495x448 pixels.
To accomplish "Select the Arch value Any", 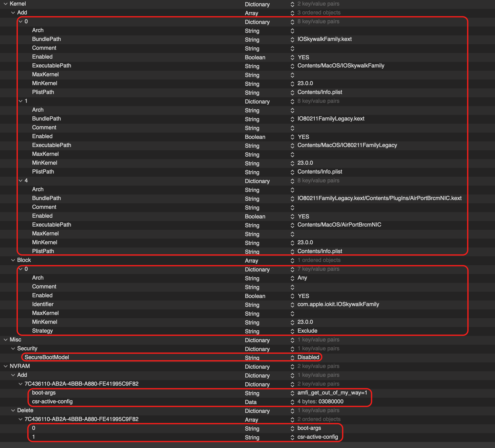I will [x=302, y=278].
